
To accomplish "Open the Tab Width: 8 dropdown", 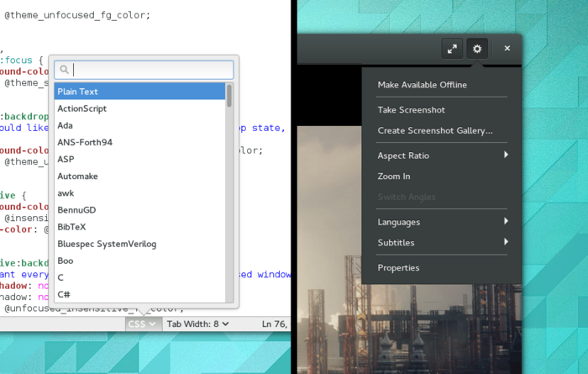I will [197, 324].
